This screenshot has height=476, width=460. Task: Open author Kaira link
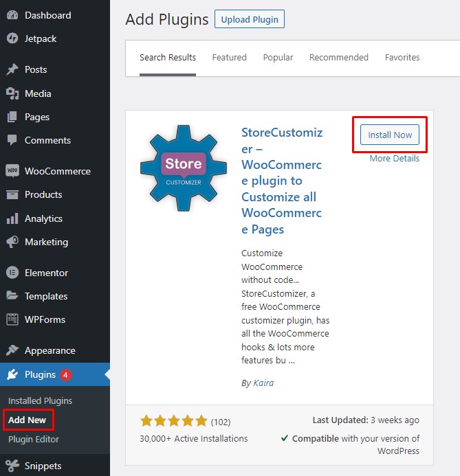coord(263,383)
